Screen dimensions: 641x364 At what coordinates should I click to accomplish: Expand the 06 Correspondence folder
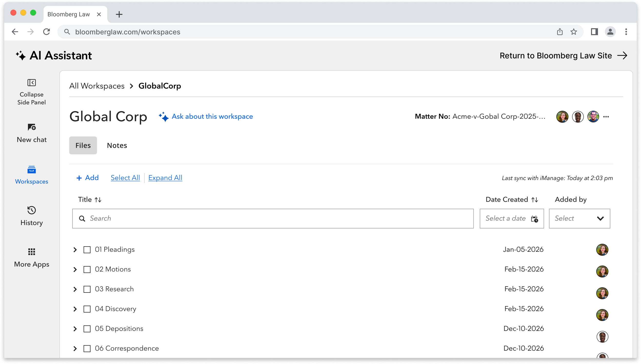75,348
